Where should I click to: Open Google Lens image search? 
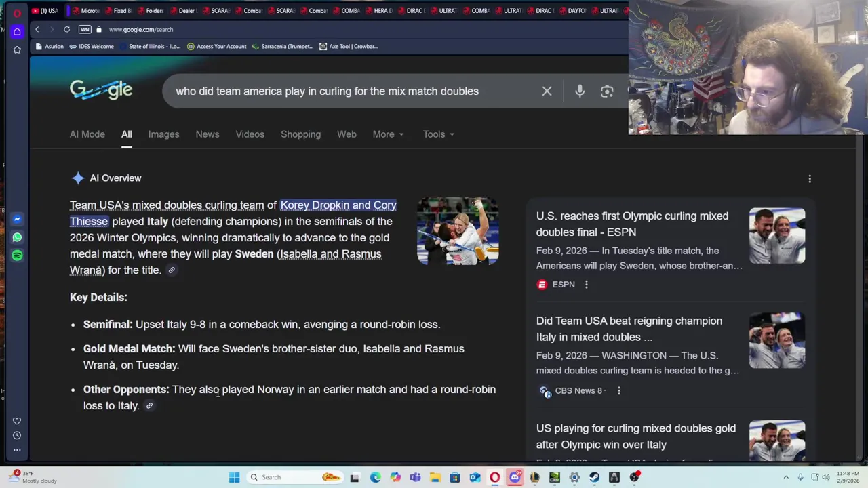[607, 91]
